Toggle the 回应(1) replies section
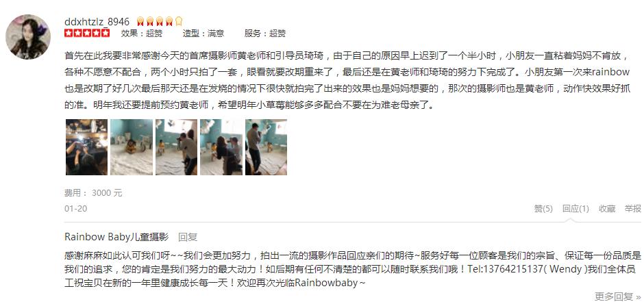This screenshot has width=644, height=304. [x=575, y=209]
